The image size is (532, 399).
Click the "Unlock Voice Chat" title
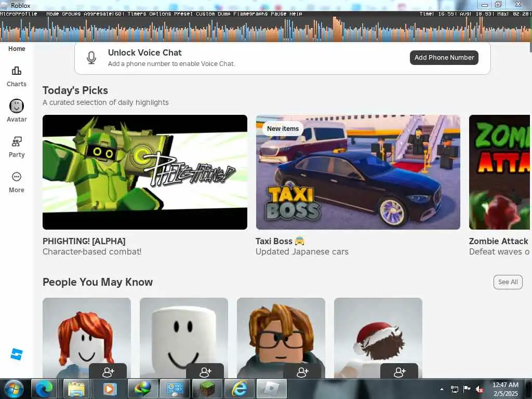(x=145, y=52)
